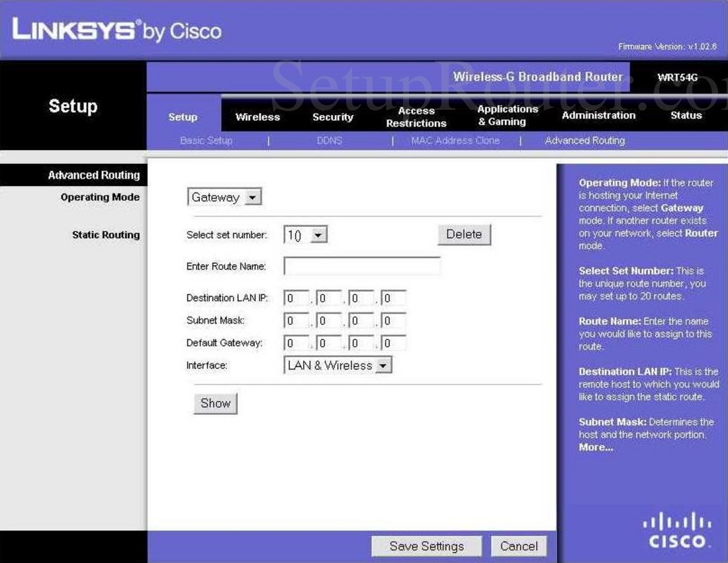Image resolution: width=728 pixels, height=563 pixels.
Task: Open the Wireless tab
Action: 257,116
